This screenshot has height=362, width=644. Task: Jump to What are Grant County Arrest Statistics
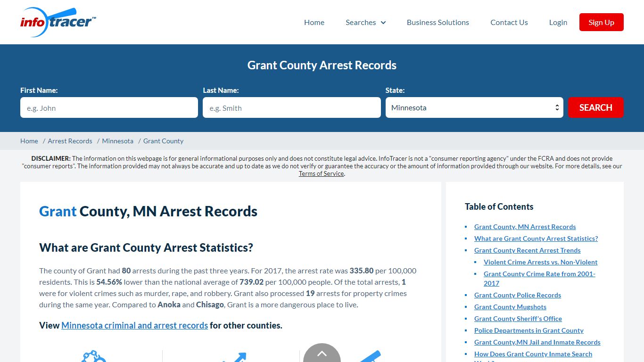pyautogui.click(x=536, y=239)
